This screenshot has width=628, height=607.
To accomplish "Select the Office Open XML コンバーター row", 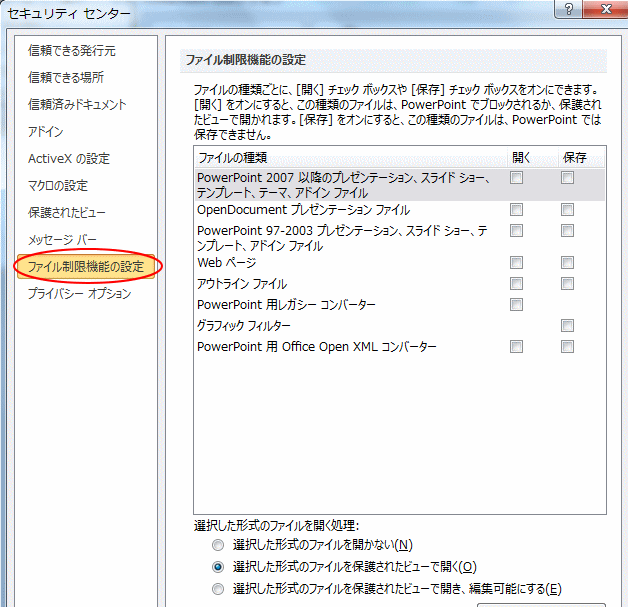I will click(x=400, y=346).
